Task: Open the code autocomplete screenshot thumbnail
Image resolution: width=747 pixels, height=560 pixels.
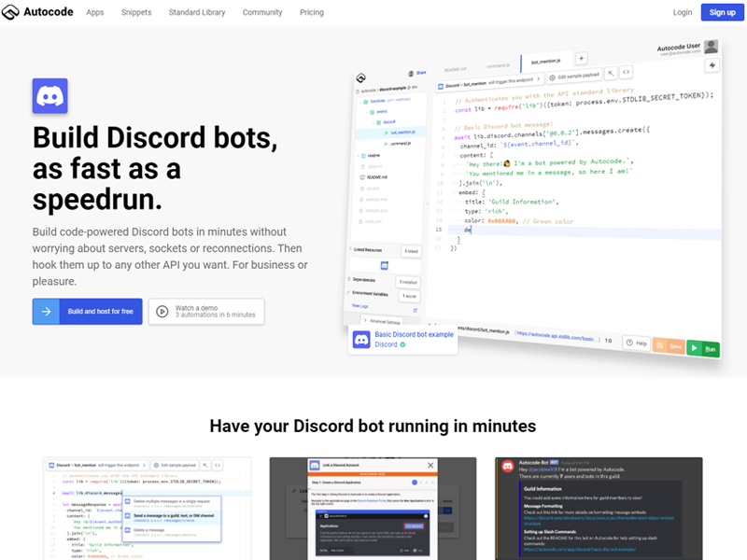Action: pos(148,509)
